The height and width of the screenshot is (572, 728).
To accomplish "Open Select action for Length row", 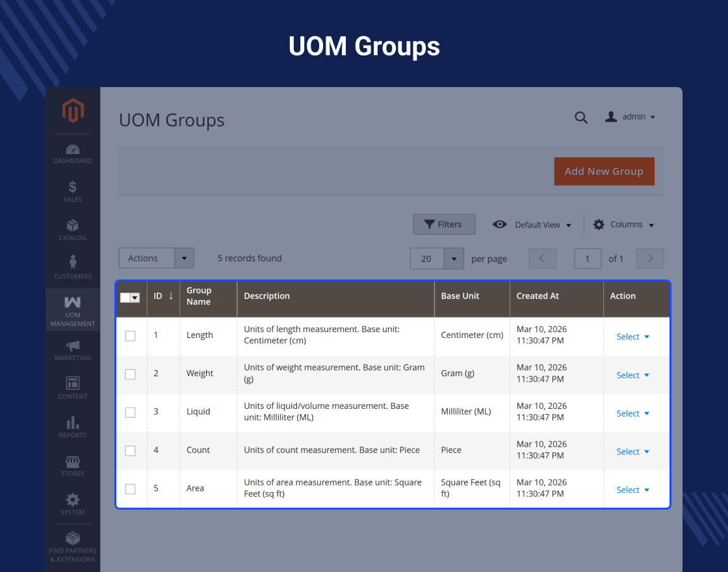I will tap(632, 337).
